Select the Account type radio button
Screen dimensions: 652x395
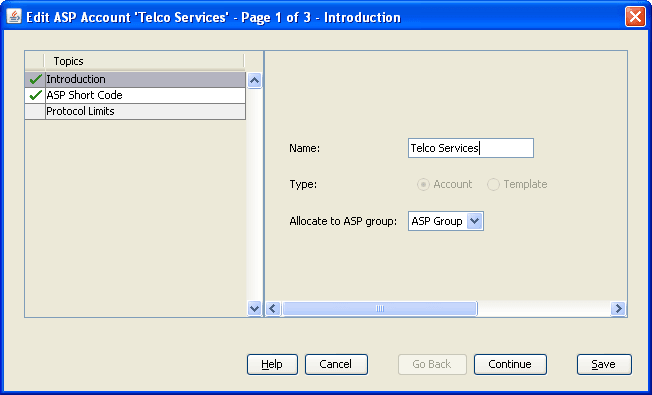tap(423, 184)
